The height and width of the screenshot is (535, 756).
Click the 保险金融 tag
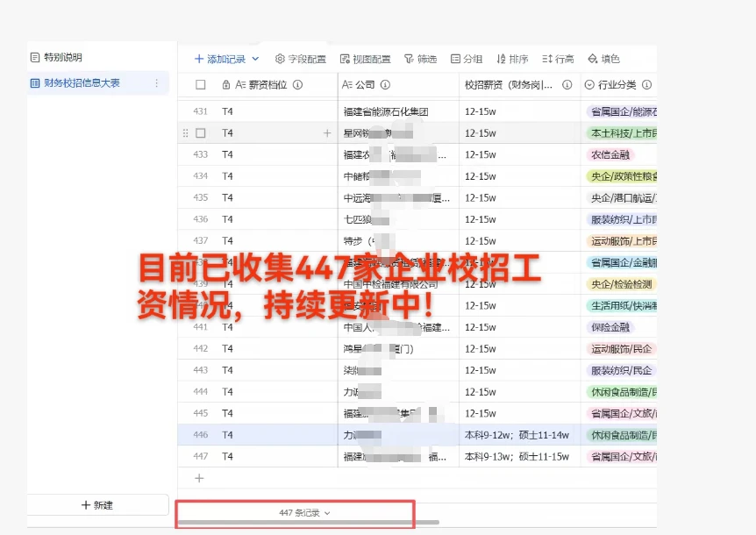pos(610,327)
